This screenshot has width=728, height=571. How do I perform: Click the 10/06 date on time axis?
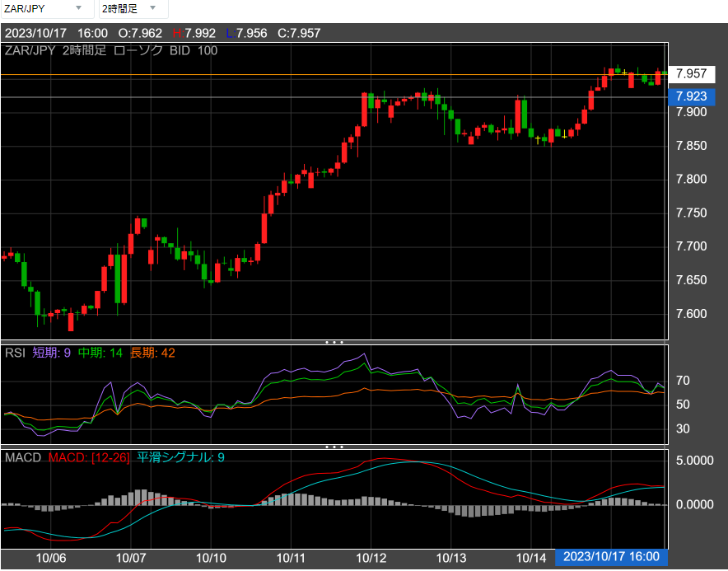[51, 558]
